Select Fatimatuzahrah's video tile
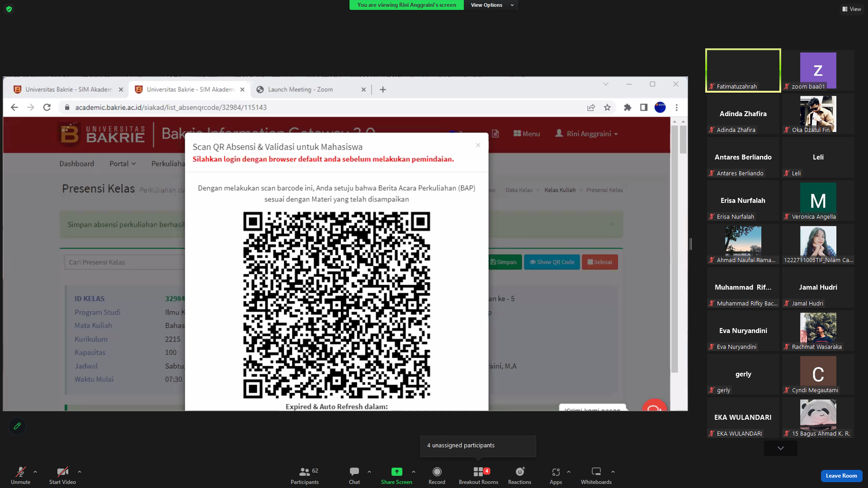The image size is (868, 488). (x=743, y=70)
